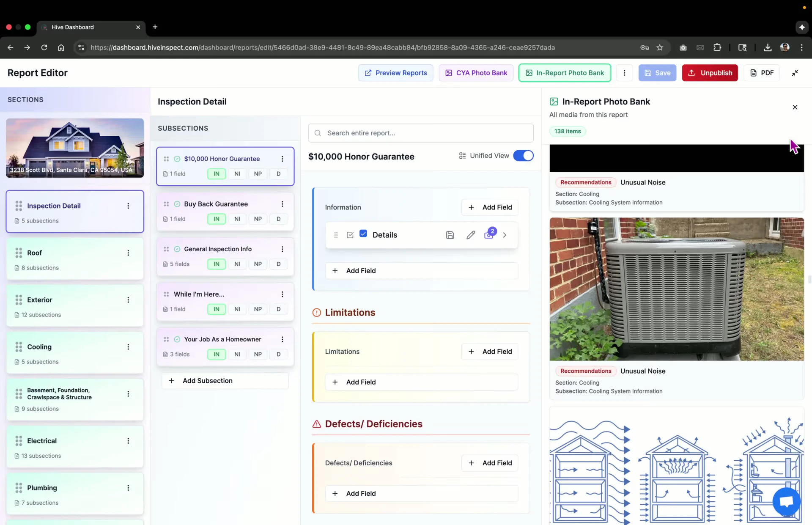Open the General Inspection Info options menu
812x525 pixels.
283,249
